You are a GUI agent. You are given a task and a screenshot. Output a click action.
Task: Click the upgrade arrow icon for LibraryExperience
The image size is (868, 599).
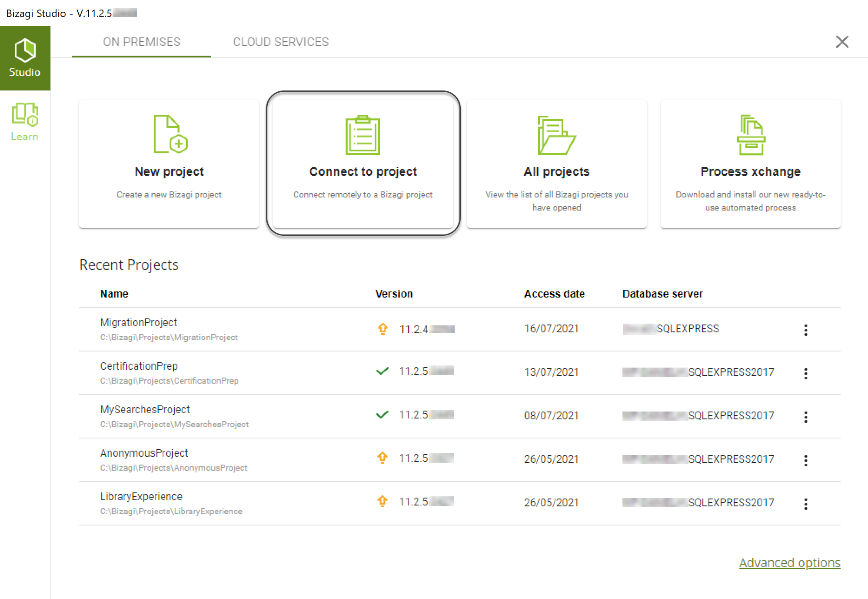[x=382, y=502]
